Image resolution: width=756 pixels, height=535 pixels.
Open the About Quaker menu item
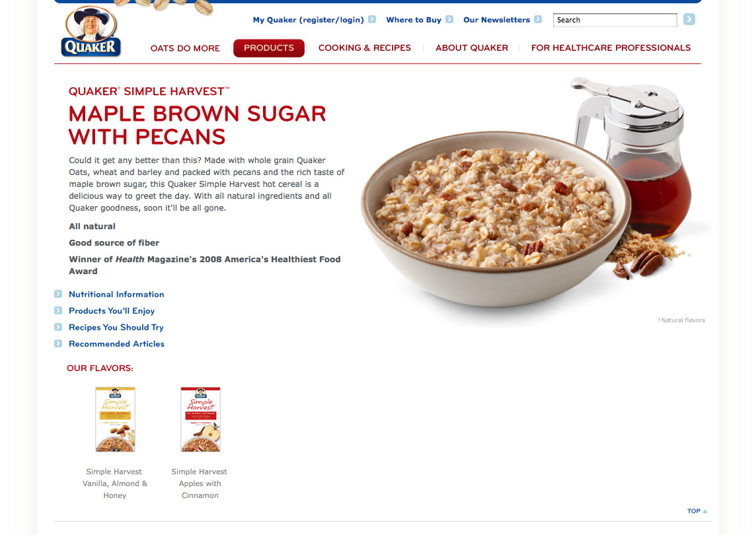(472, 48)
